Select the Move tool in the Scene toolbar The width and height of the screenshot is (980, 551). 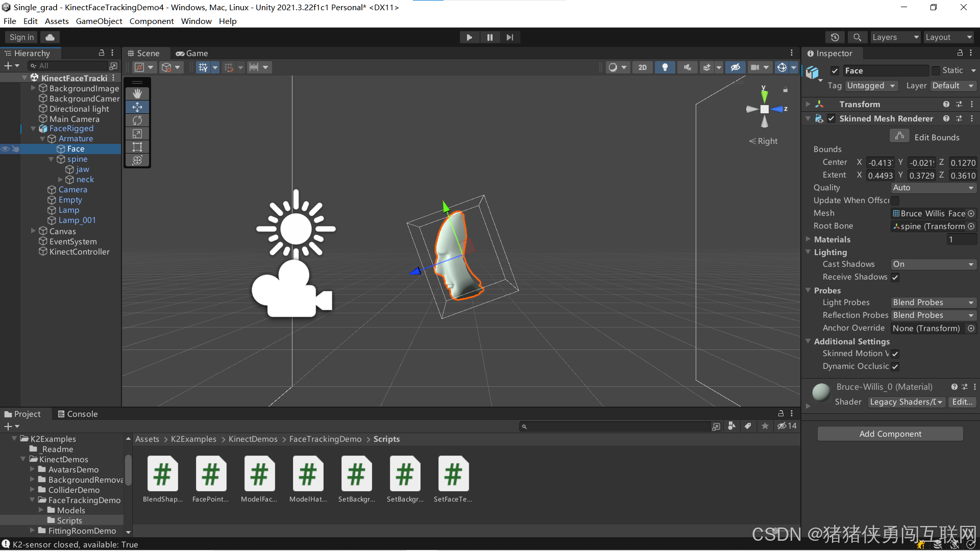point(137,107)
